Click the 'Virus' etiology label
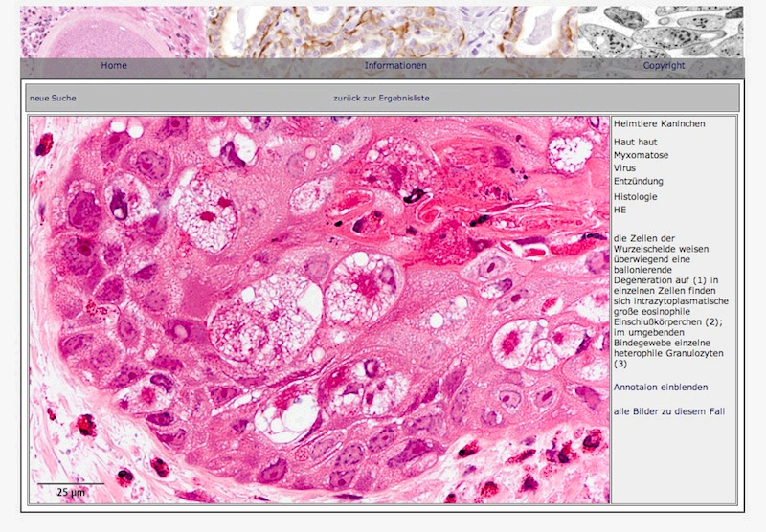 pyautogui.click(x=624, y=168)
